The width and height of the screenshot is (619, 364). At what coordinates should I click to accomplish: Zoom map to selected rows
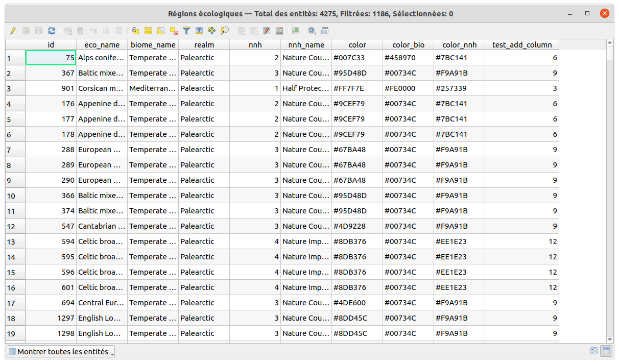(x=224, y=31)
